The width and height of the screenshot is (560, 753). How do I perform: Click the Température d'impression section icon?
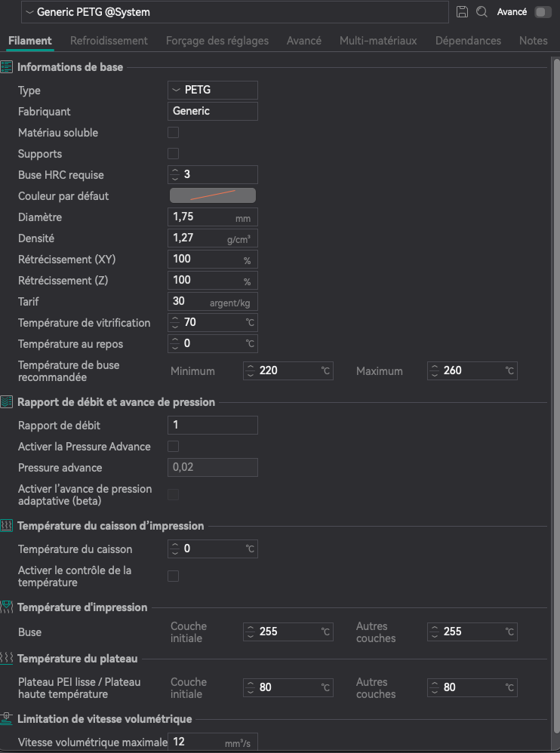pos(7,607)
